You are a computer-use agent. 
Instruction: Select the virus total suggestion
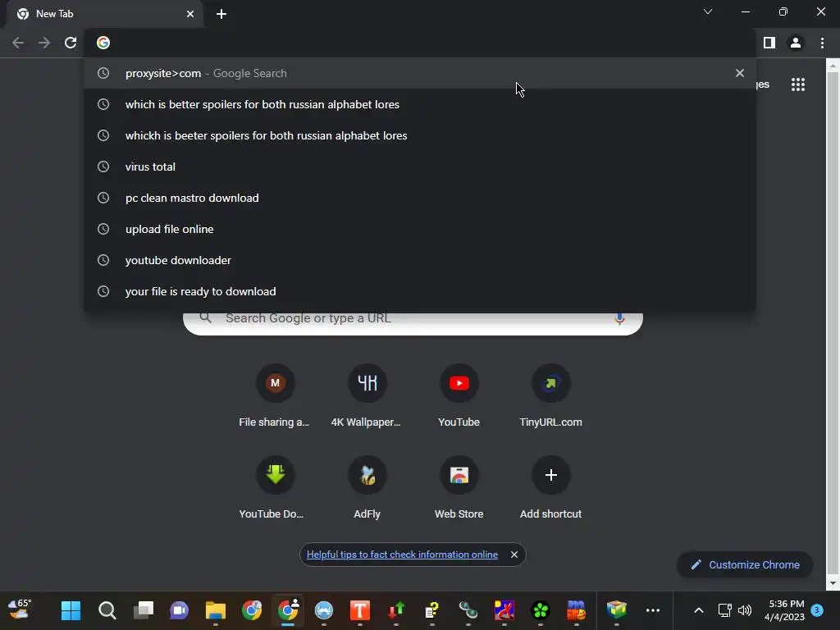coord(420,167)
